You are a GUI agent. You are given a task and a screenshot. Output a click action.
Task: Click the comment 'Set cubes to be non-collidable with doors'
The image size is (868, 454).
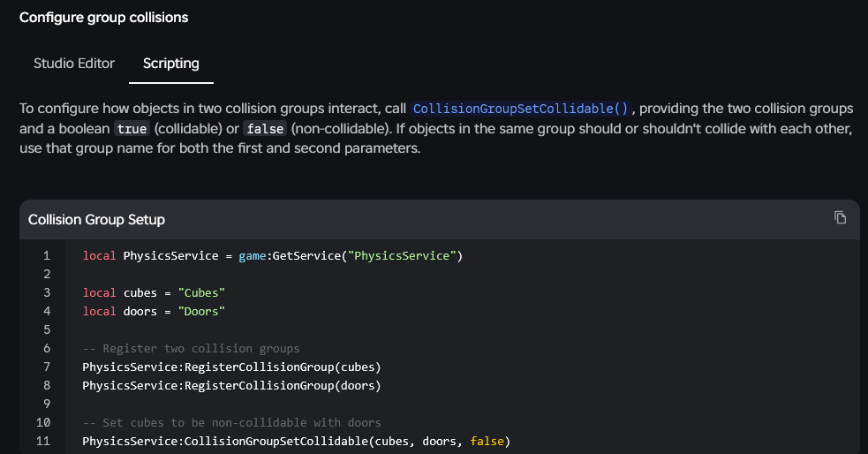232,423
